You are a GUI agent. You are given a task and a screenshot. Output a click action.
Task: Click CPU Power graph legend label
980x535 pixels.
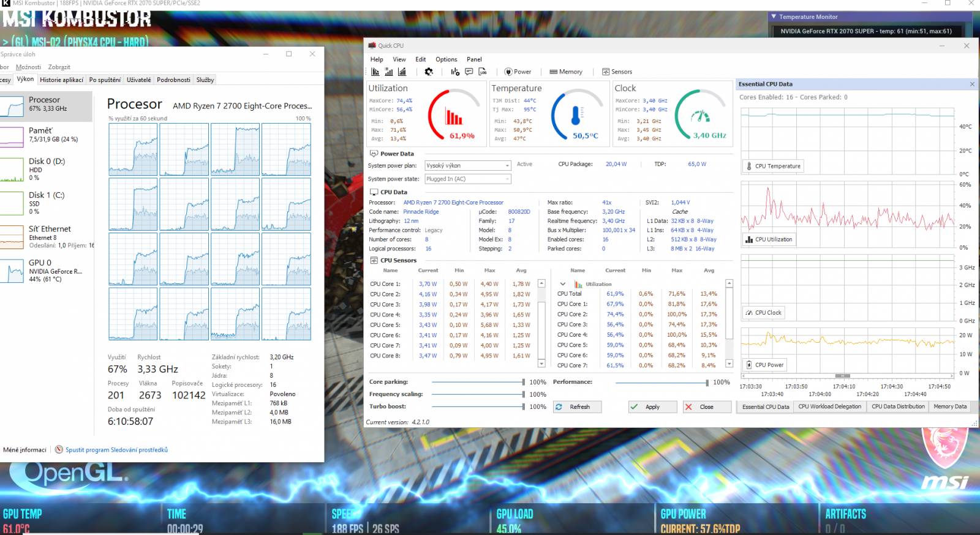click(765, 365)
